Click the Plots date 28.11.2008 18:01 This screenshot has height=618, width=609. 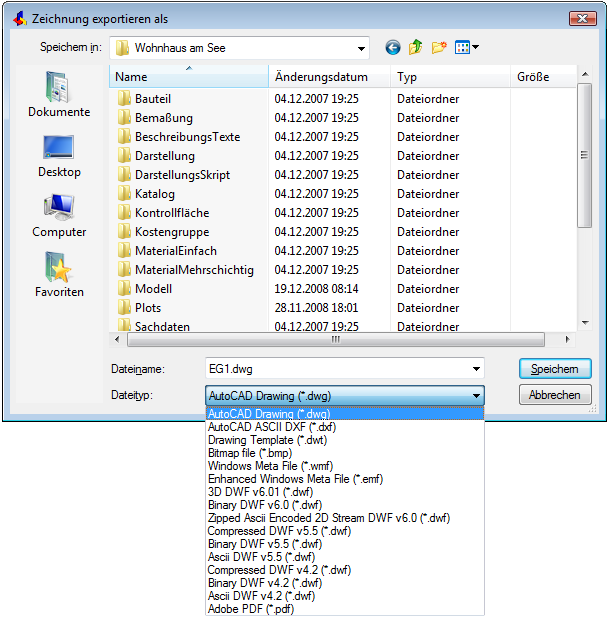pyautogui.click(x=316, y=307)
